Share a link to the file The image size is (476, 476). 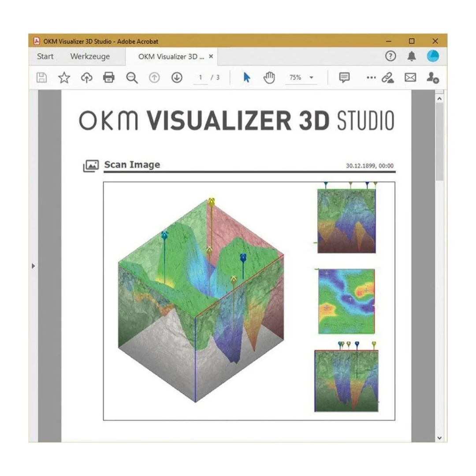(388, 78)
